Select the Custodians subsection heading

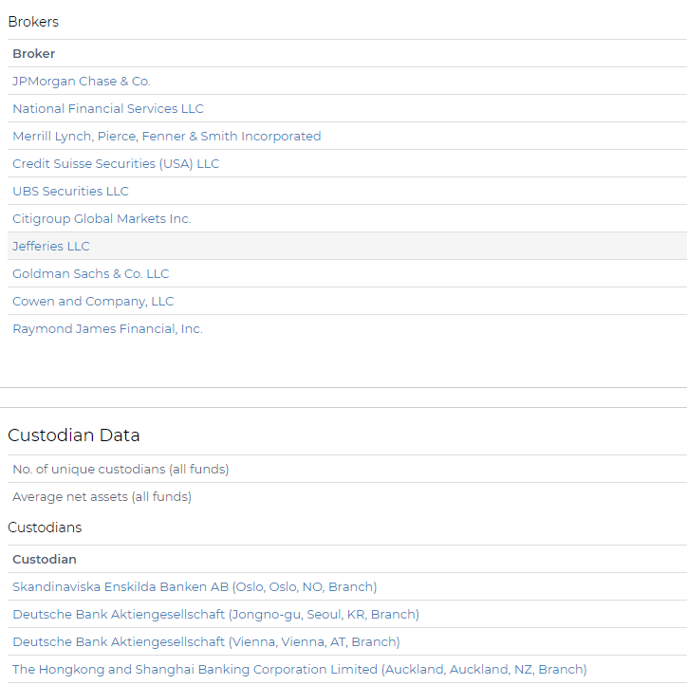click(45, 527)
